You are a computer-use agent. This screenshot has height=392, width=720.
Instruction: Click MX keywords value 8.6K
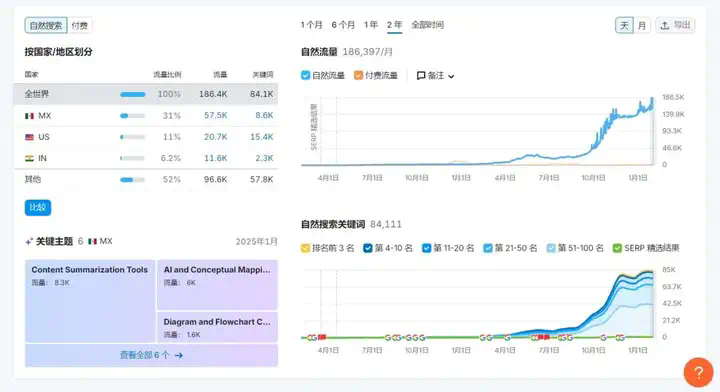click(x=264, y=116)
